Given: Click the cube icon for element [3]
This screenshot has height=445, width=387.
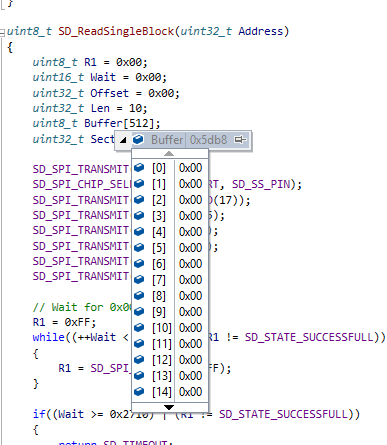Looking at the screenshot, I should (x=139, y=215).
